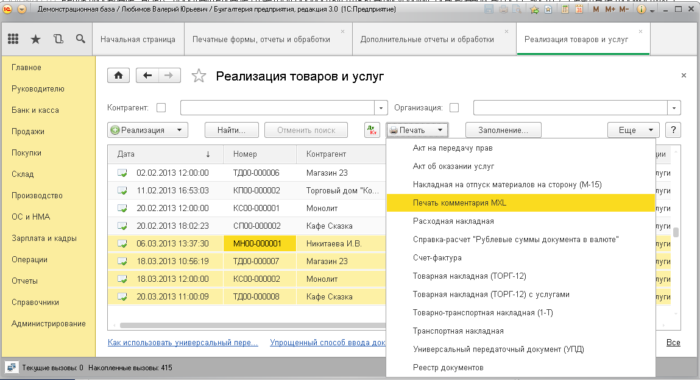This screenshot has width=700, height=380.
Task: Click the Организация input field
Action: (570, 108)
